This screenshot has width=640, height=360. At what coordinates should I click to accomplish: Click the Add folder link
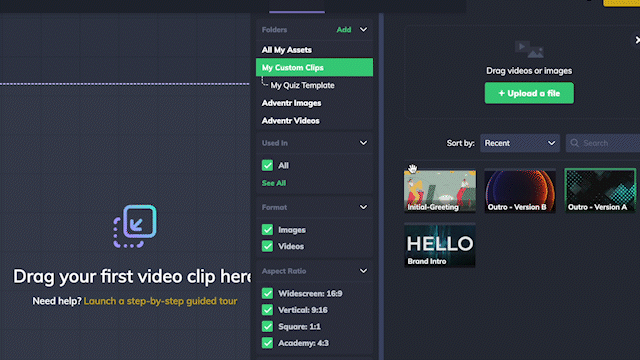pos(344,30)
